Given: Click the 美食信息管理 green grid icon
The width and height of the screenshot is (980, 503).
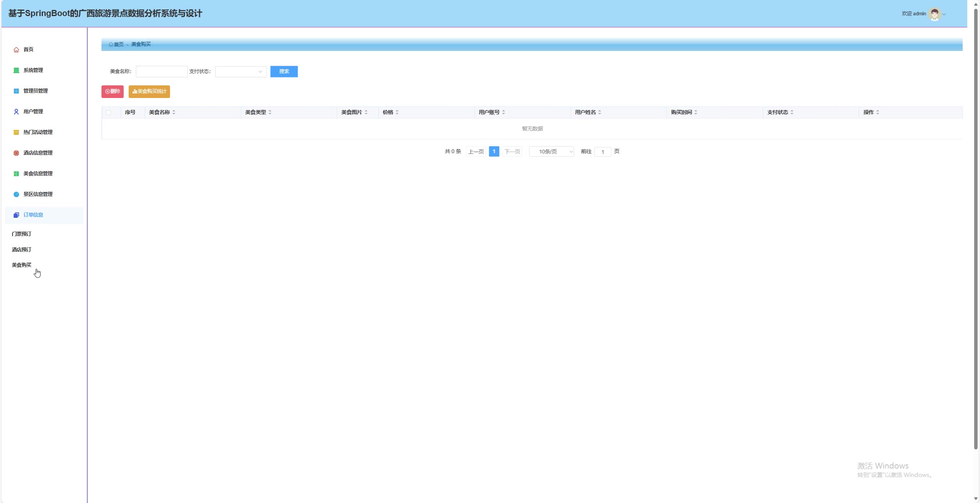Looking at the screenshot, I should click(x=16, y=174).
